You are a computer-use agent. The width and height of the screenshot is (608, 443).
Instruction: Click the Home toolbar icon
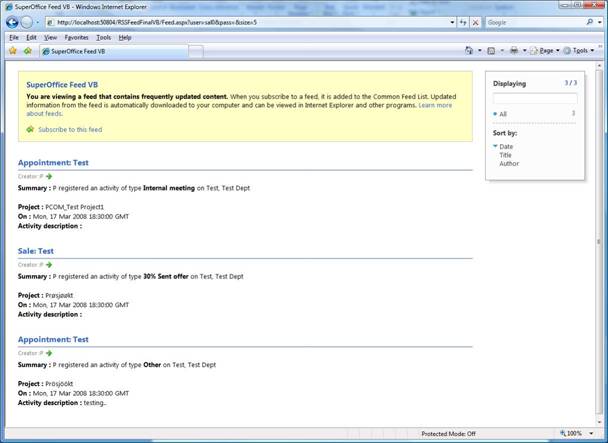(470, 50)
